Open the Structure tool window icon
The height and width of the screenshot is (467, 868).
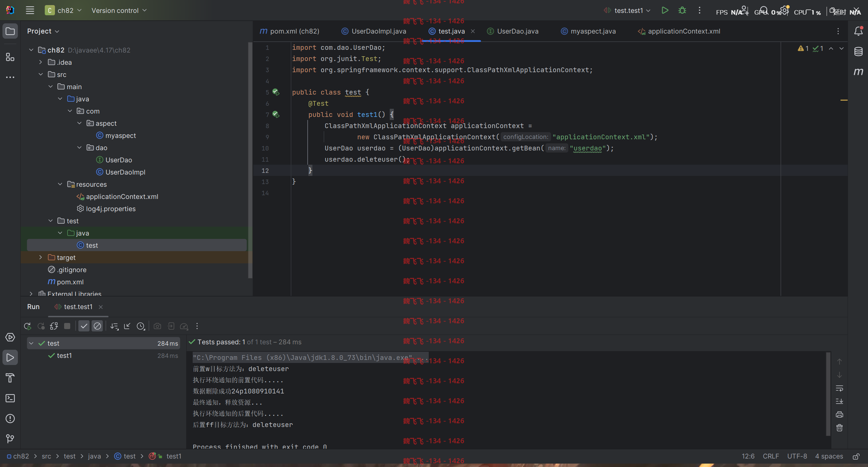pyautogui.click(x=10, y=57)
